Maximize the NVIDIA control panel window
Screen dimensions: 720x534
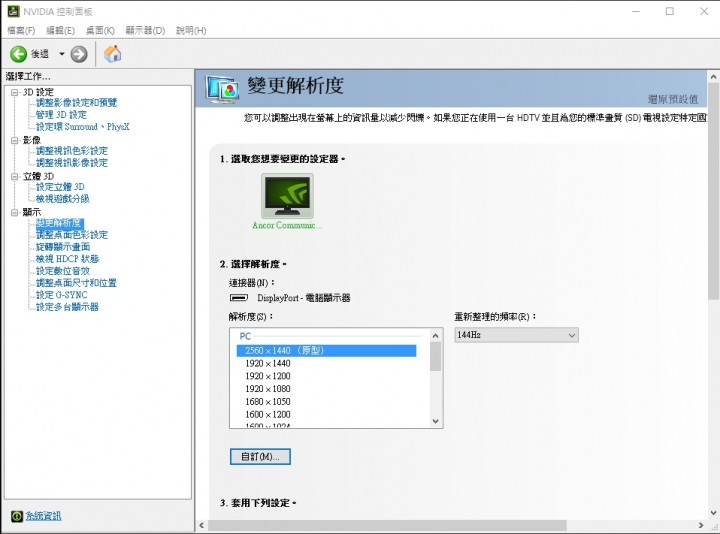pos(670,11)
